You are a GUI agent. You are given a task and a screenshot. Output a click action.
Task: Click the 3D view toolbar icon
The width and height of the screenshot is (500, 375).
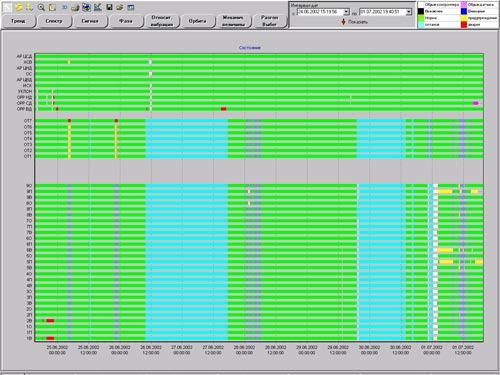[65, 7]
